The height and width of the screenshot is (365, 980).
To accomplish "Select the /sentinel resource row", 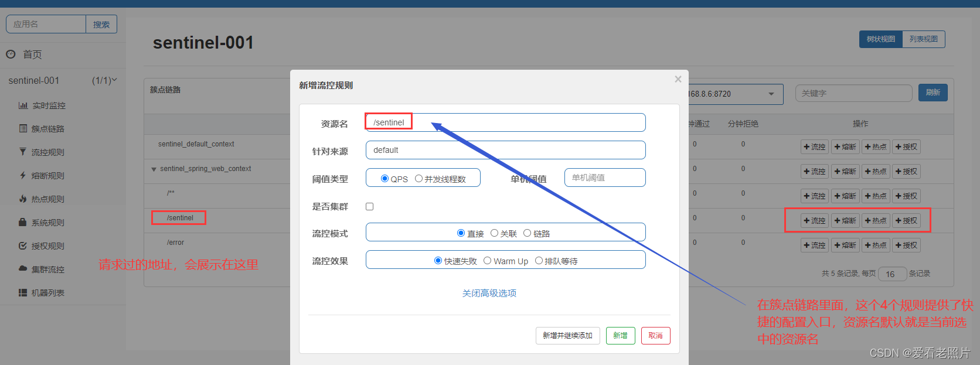I will pos(180,218).
